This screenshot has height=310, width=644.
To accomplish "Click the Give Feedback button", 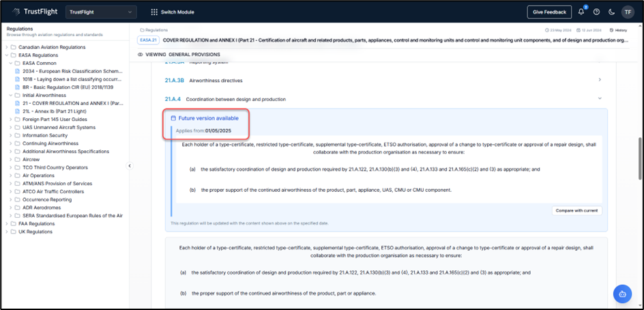I will pyautogui.click(x=549, y=12).
